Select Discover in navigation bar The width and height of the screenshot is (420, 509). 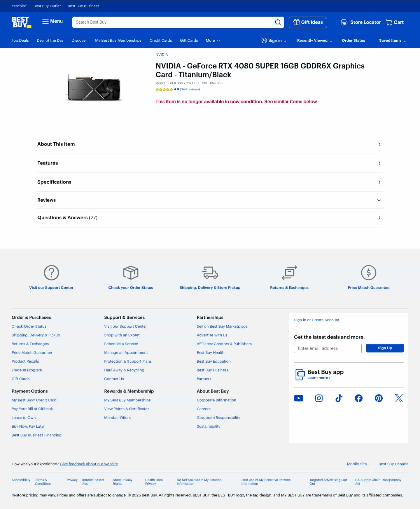click(79, 41)
